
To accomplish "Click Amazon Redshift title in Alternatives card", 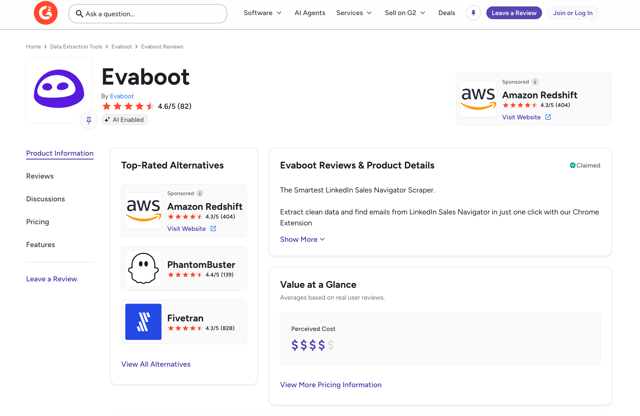I will point(205,207).
